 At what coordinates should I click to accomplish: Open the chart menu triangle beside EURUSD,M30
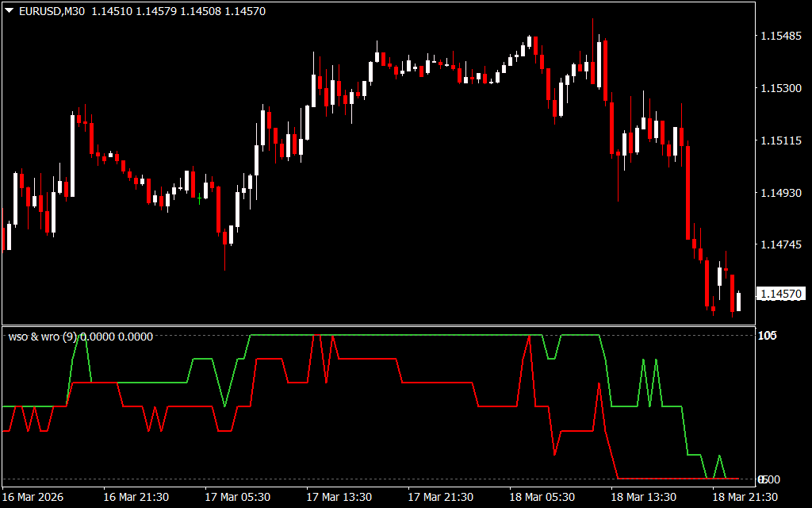click(x=9, y=11)
